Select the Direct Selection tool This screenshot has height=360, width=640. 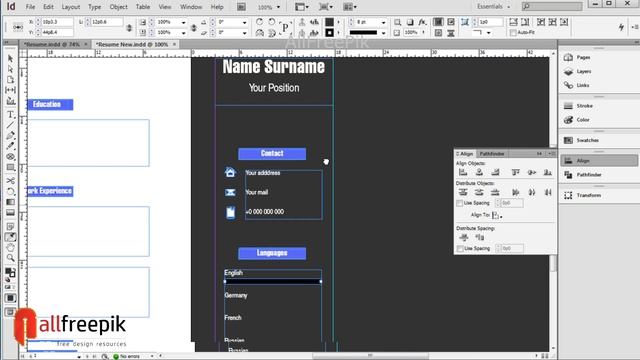coord(11,69)
